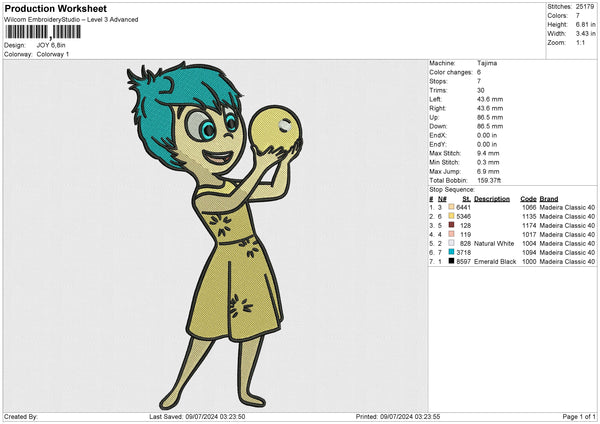Click the Trims value 30
Viewport: 600px width, 424px height.
coord(481,90)
